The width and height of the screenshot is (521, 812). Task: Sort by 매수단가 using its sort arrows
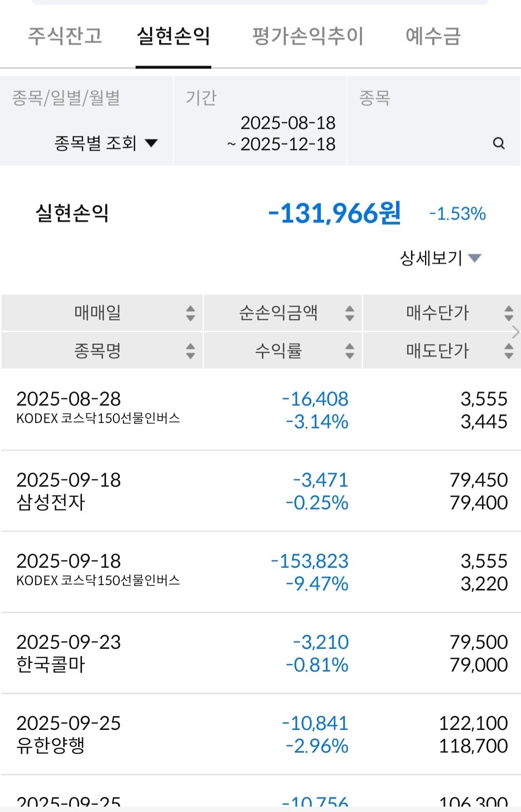[x=508, y=313]
